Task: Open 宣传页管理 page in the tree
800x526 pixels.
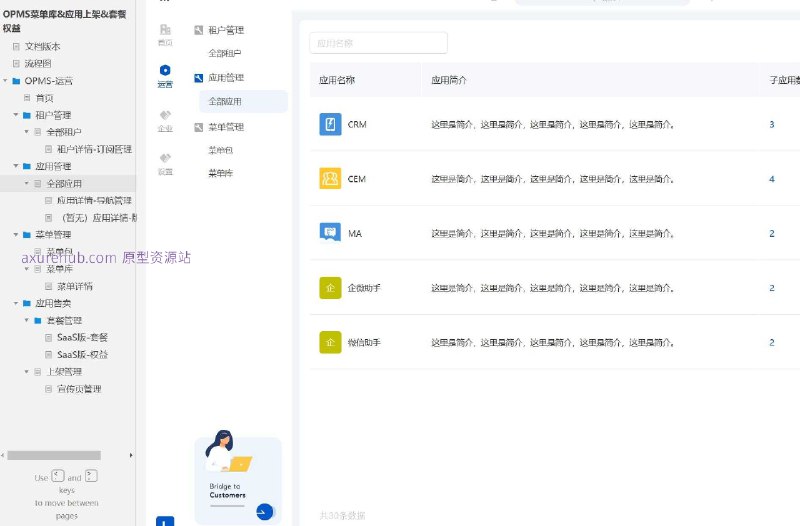Action: click(79, 389)
